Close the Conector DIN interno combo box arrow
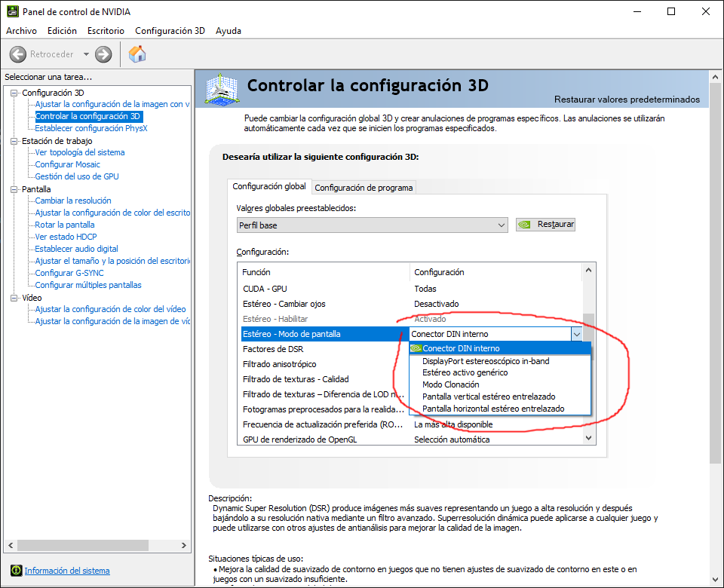 point(577,334)
